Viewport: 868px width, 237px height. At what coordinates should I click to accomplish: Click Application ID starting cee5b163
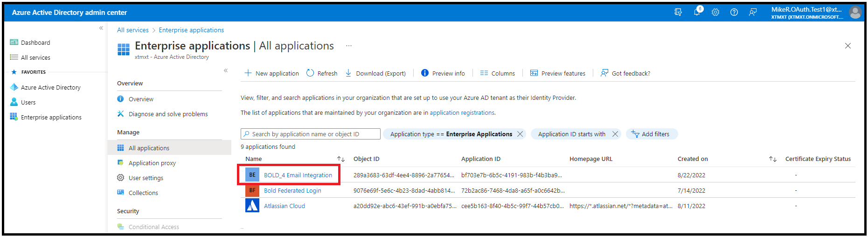(x=513, y=206)
